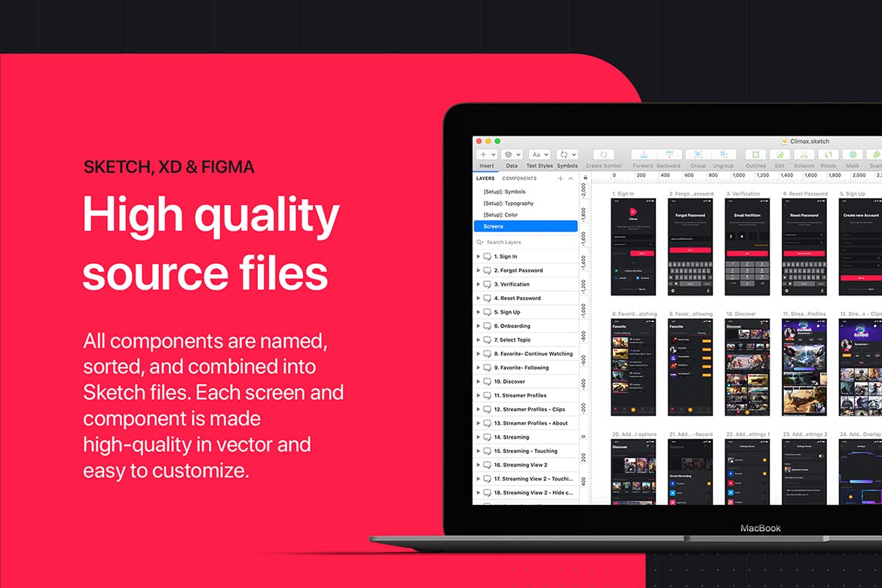This screenshot has width=882, height=588.
Task: Select the Forgot Password artboard on canvas
Action: (691, 247)
